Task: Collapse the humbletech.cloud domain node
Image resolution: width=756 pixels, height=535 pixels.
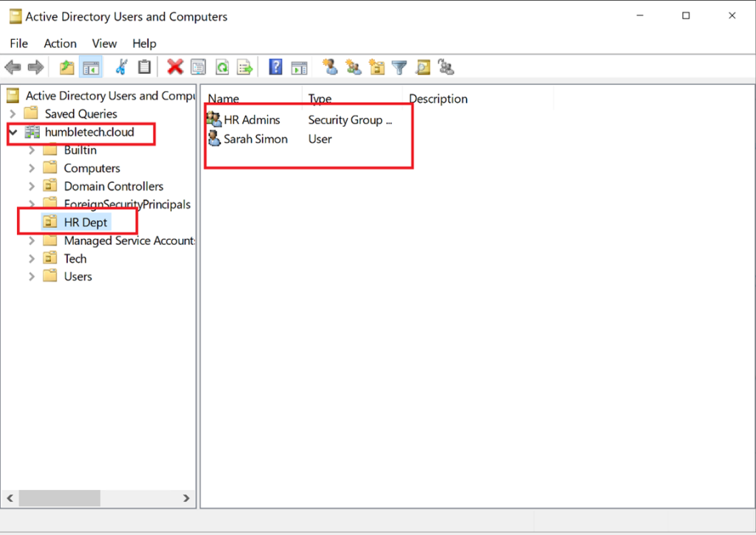Action: click(13, 132)
